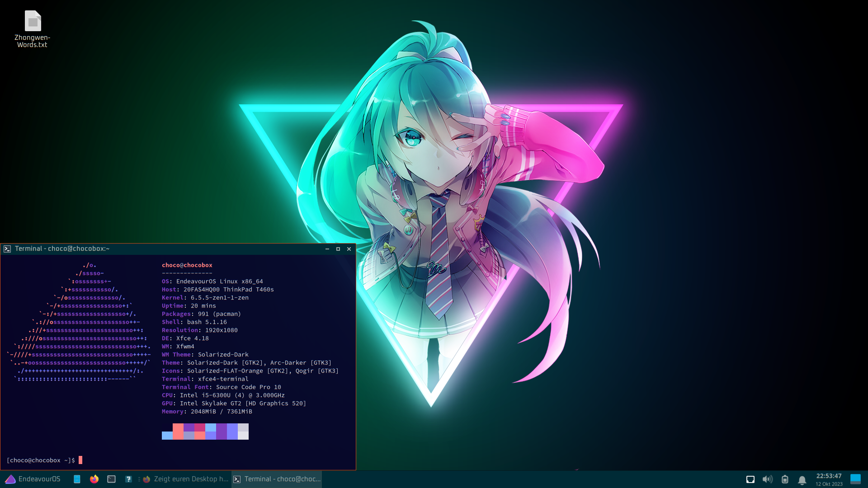Open the wired network status icon
This screenshot has height=488, width=868.
(x=750, y=479)
